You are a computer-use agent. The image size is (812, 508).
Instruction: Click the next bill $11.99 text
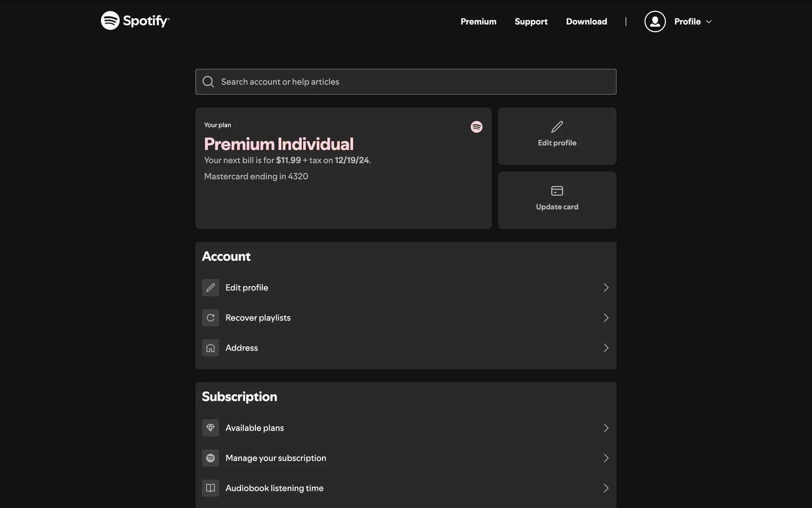click(x=288, y=160)
